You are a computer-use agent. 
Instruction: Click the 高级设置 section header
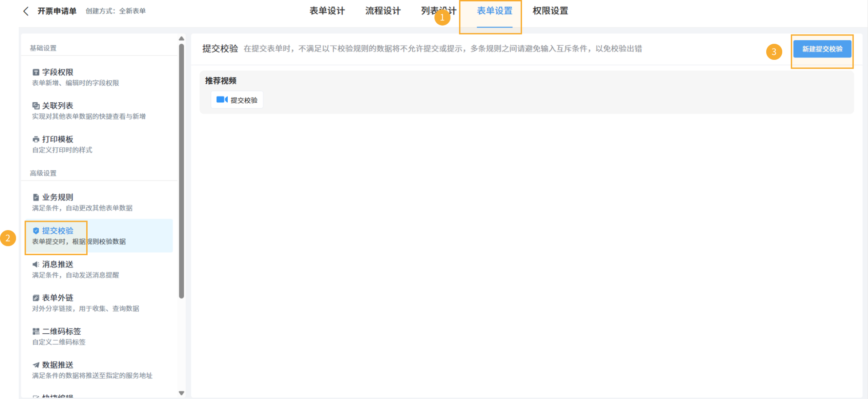click(x=43, y=173)
